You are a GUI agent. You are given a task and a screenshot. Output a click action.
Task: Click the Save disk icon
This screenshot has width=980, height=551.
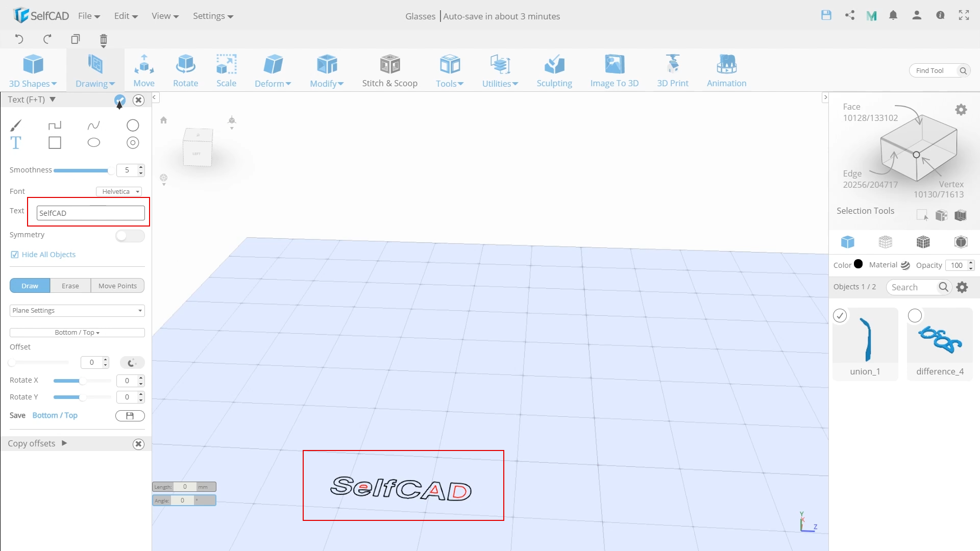click(x=826, y=15)
